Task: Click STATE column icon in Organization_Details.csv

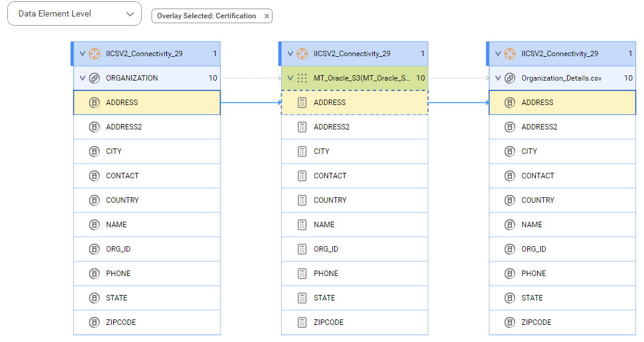Action: 510,298
